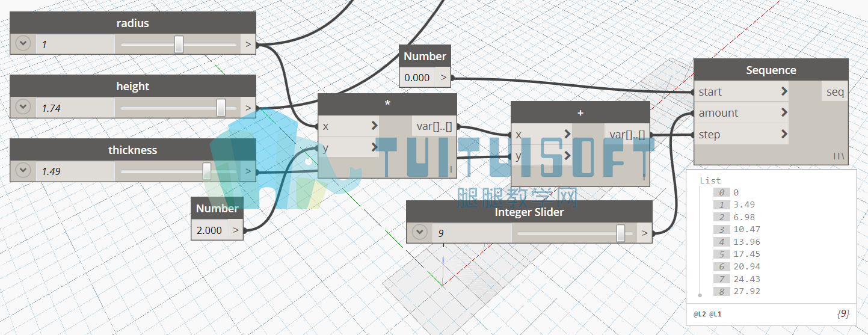Image resolution: width=868 pixels, height=335 pixels.
Task: Select list item value 24.43
Action: (746, 278)
